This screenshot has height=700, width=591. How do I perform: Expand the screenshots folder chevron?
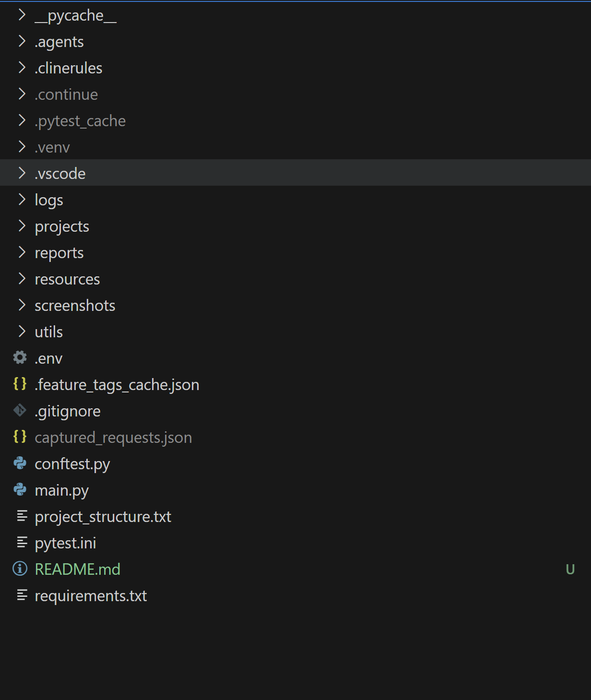pos(22,305)
